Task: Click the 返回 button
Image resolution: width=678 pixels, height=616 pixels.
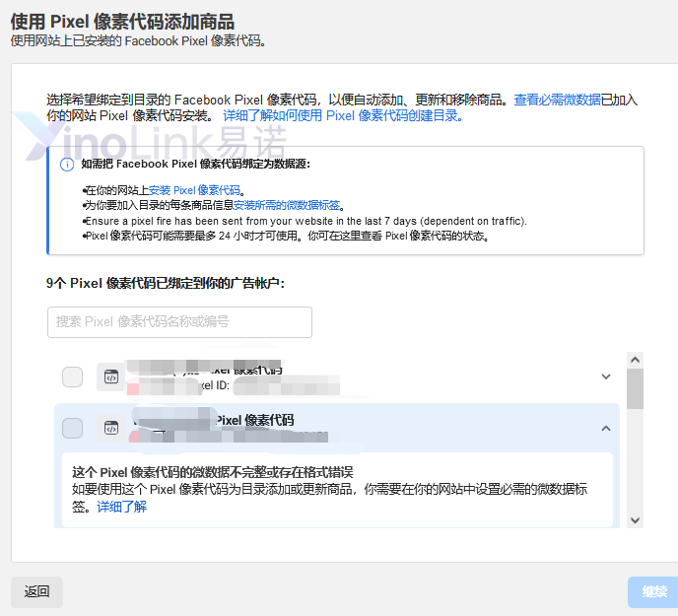Action: coord(36,591)
